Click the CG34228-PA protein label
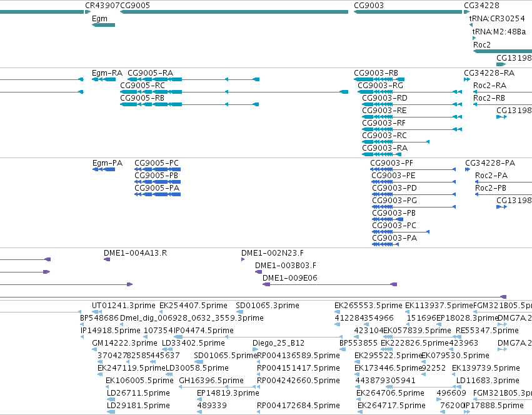This screenshot has width=532, height=415. (490, 163)
